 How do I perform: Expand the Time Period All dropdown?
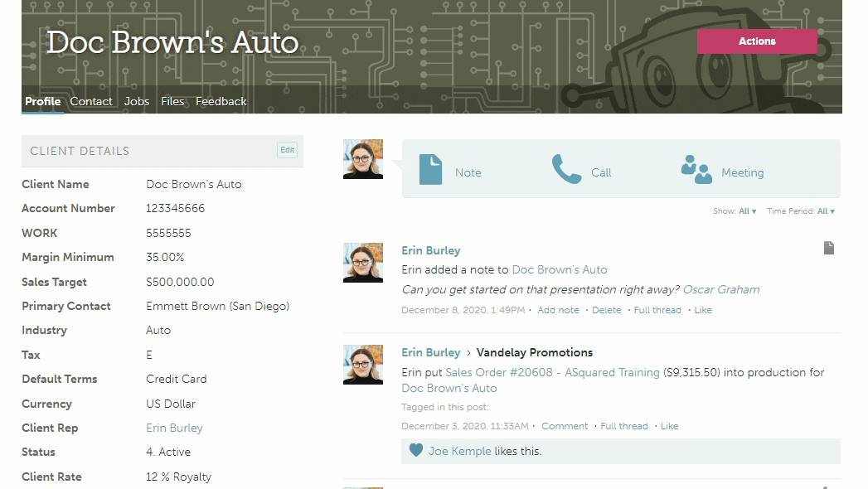[x=826, y=211]
